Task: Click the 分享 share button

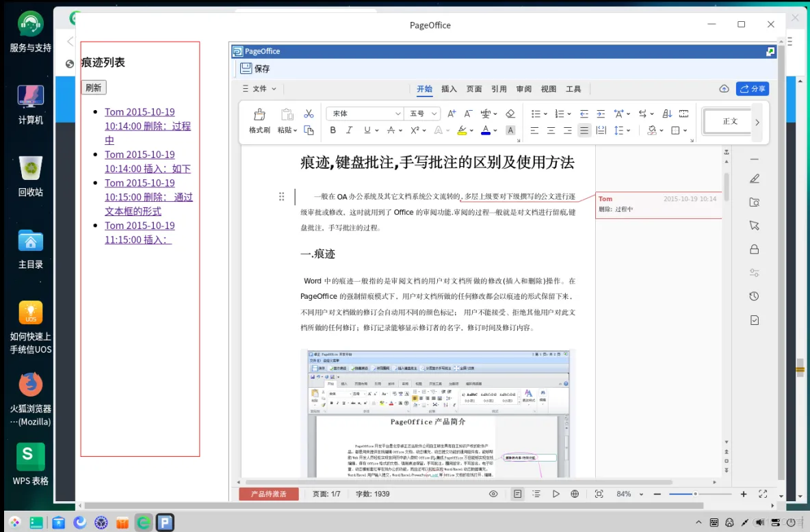Action: (x=753, y=89)
